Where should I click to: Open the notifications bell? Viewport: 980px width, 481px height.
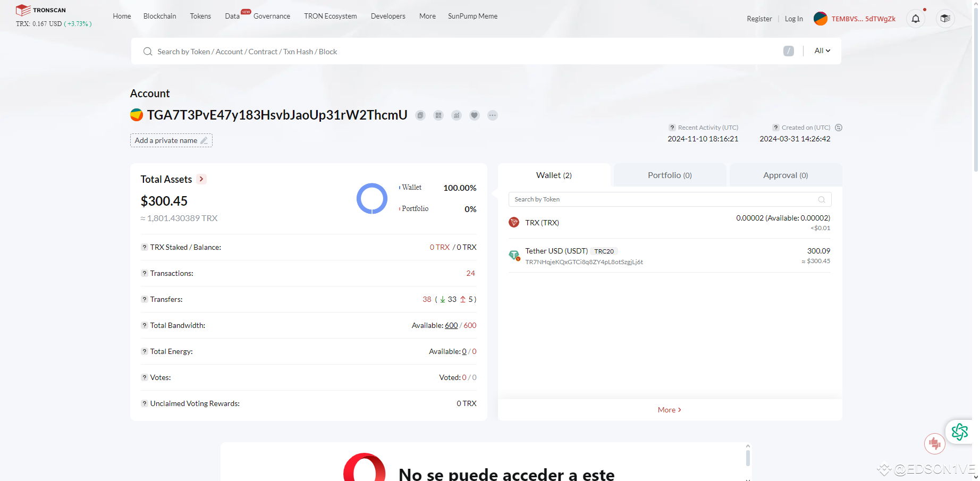[x=916, y=19]
